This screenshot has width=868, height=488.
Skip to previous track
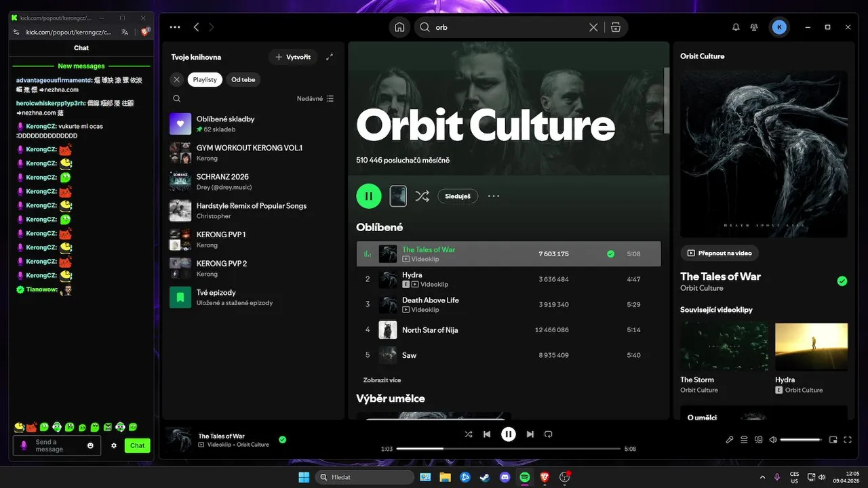tap(487, 434)
